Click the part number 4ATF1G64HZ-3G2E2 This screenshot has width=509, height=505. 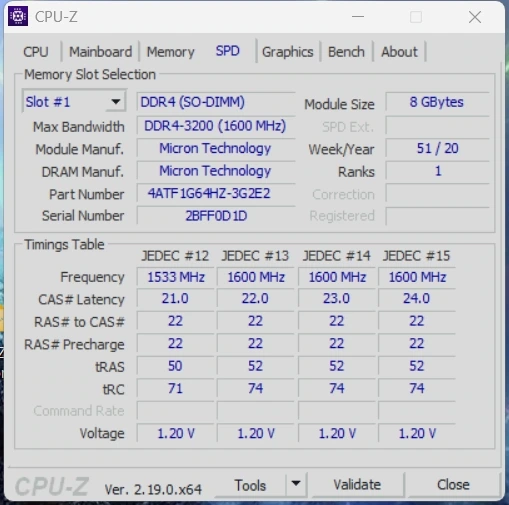tap(216, 193)
